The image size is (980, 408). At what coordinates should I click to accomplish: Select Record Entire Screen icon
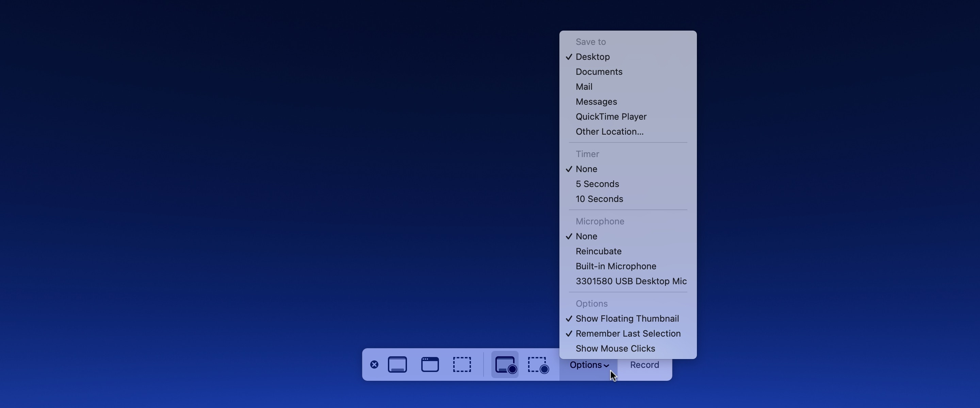coord(505,365)
